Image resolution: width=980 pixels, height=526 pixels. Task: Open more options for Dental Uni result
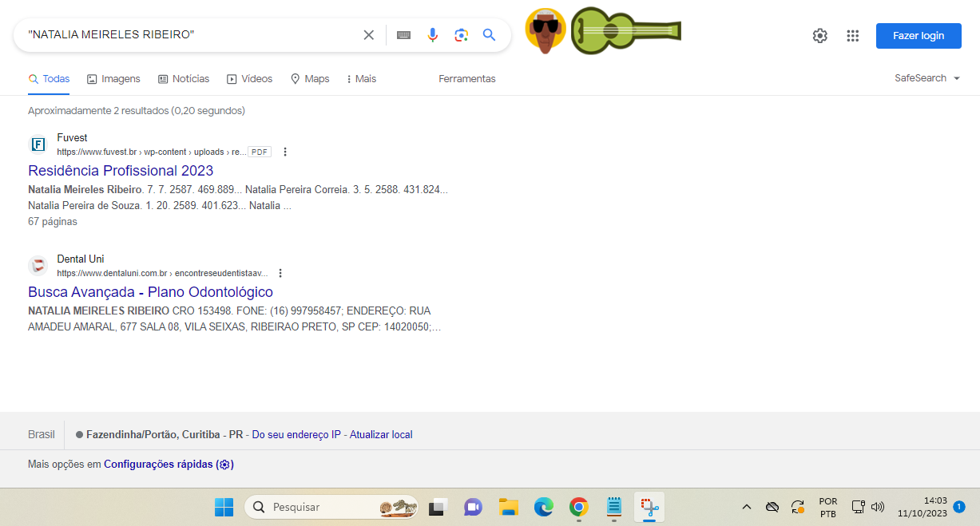(x=280, y=273)
